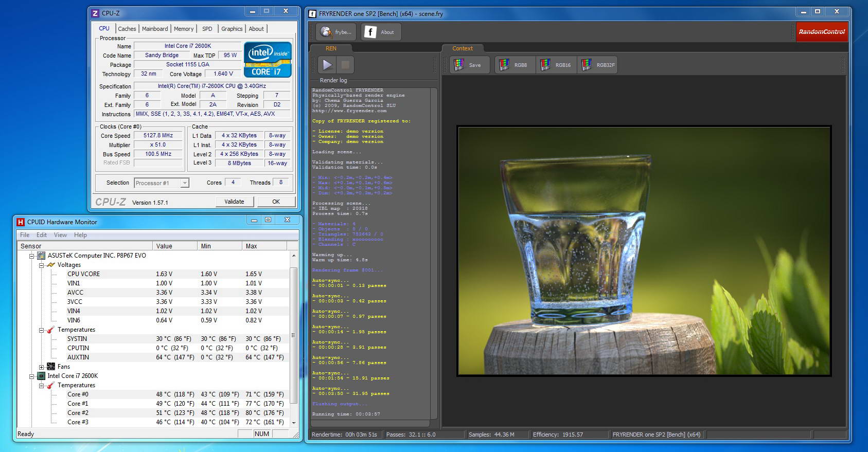Select the Context tab in Fryrender
Screen dimensions: 868x452
point(463,48)
